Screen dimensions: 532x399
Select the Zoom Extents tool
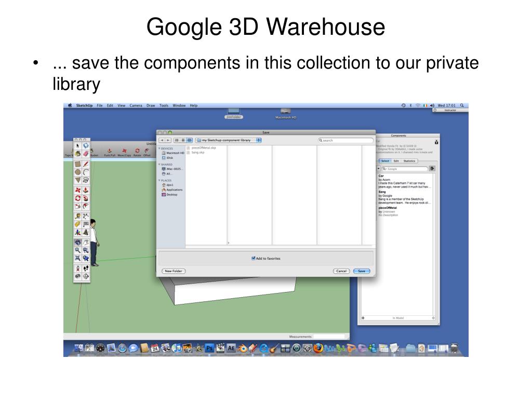tap(78, 259)
